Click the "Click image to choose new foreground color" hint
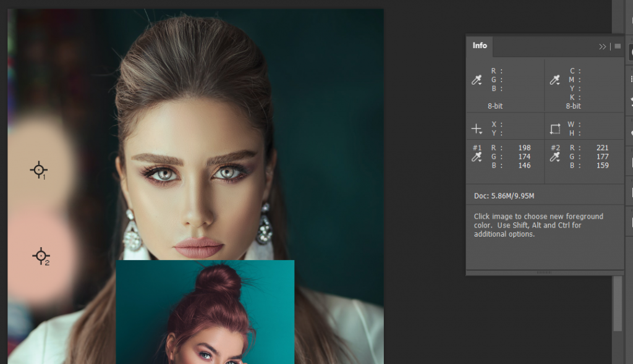Screen dimensions: 633x364 (x=538, y=225)
